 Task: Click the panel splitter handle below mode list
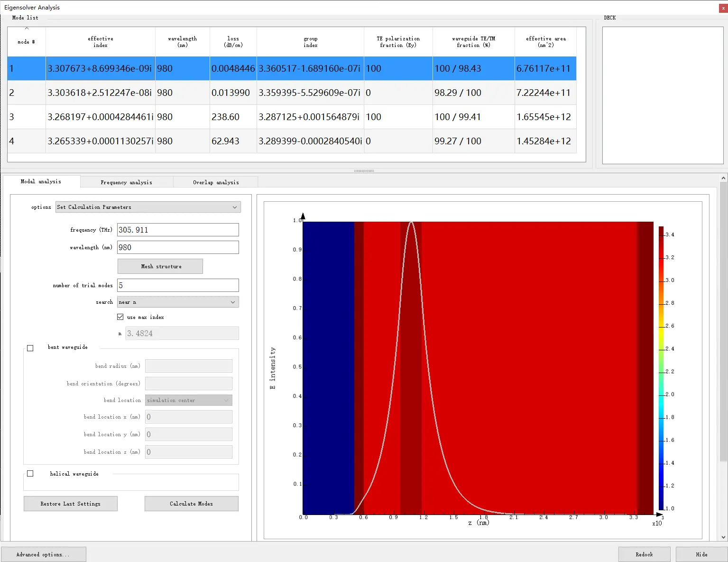(364, 170)
